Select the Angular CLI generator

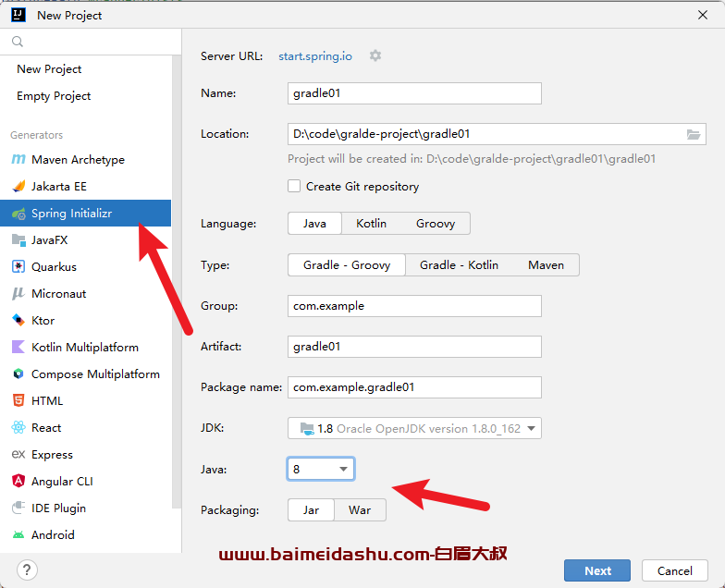tap(85, 481)
